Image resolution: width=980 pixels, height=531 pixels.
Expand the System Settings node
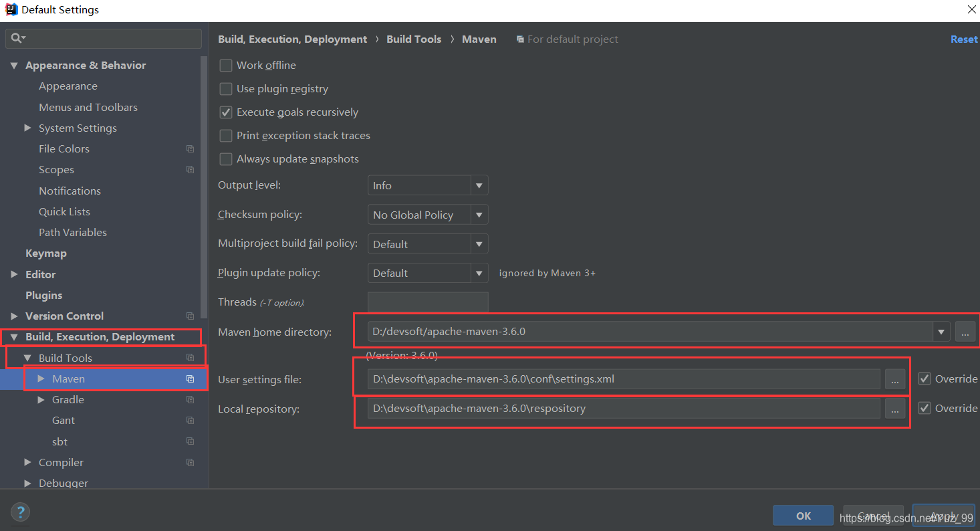click(x=27, y=128)
